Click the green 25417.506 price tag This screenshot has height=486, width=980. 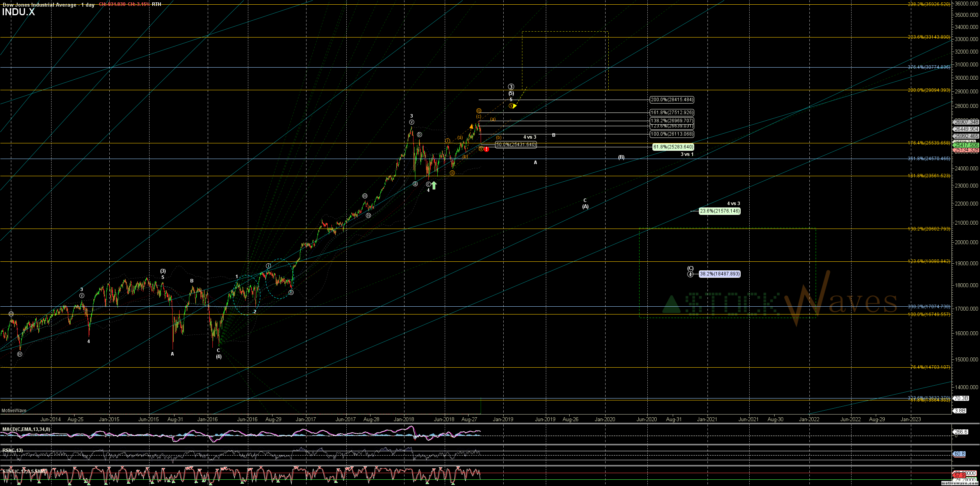pyautogui.click(x=966, y=145)
